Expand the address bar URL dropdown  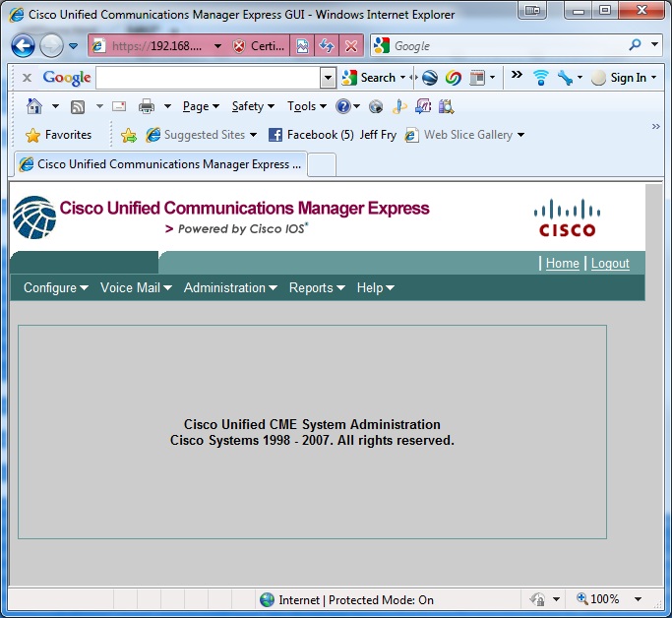[218, 46]
